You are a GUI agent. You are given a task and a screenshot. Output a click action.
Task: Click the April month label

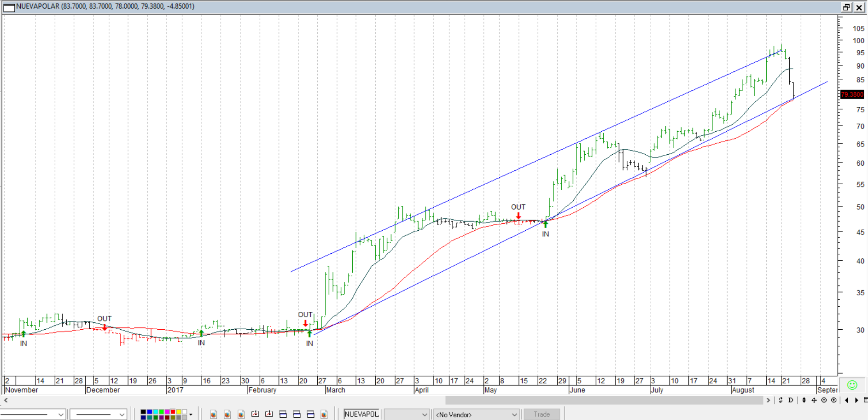[x=422, y=390]
